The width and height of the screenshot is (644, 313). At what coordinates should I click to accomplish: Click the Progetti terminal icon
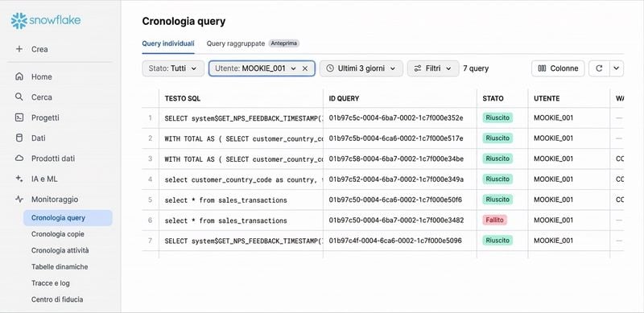click(x=19, y=117)
